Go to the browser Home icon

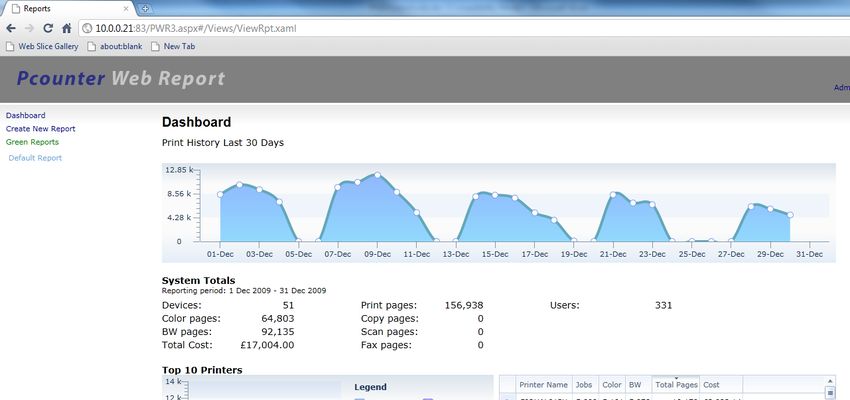(67, 28)
